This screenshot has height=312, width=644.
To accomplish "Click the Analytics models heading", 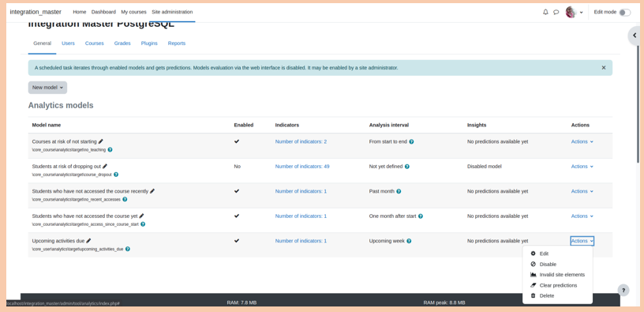I will [x=61, y=105].
